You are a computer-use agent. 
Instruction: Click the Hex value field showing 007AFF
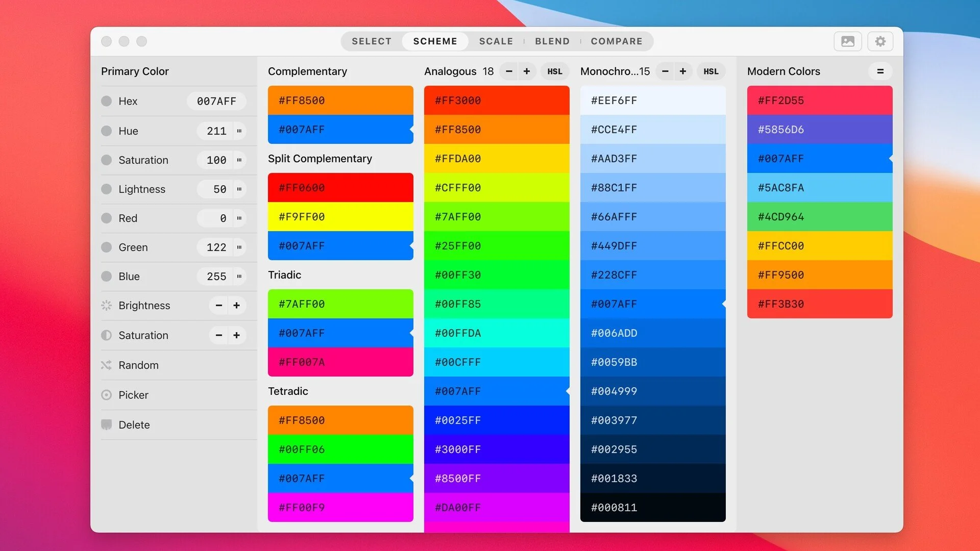(x=216, y=101)
